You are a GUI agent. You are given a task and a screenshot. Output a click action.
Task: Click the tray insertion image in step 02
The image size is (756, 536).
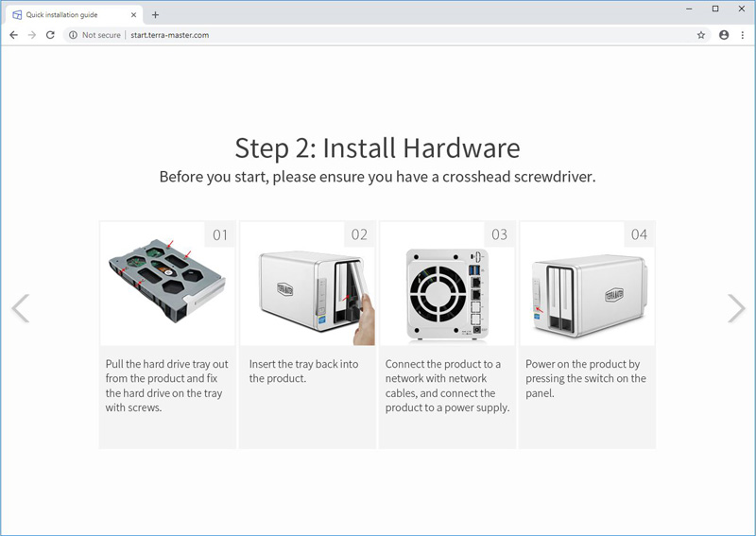click(x=308, y=283)
